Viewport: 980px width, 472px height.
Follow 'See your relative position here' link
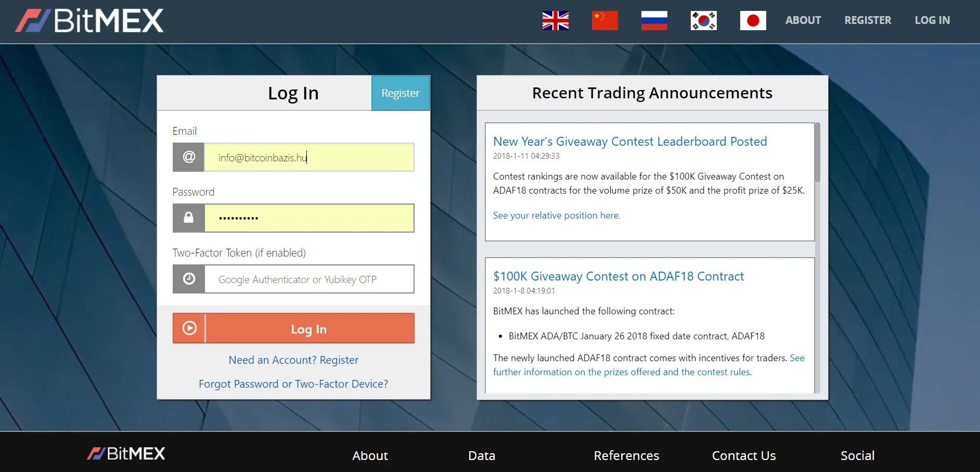point(557,215)
